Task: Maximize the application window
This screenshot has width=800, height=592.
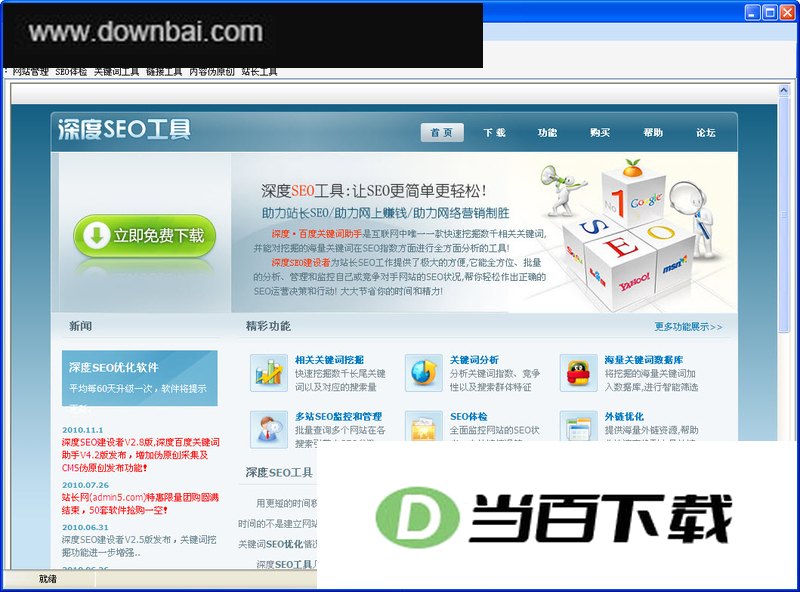Action: (770, 12)
